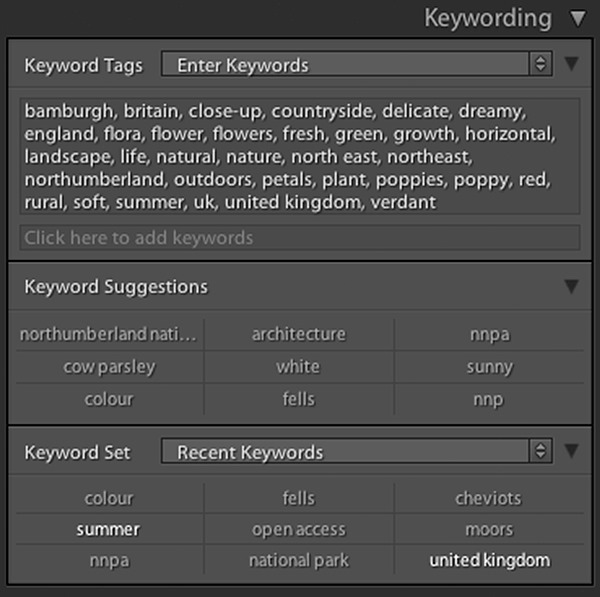Viewport: 600px width, 597px height.
Task: Add suggested keyword 'sunny'
Action: coord(489,367)
